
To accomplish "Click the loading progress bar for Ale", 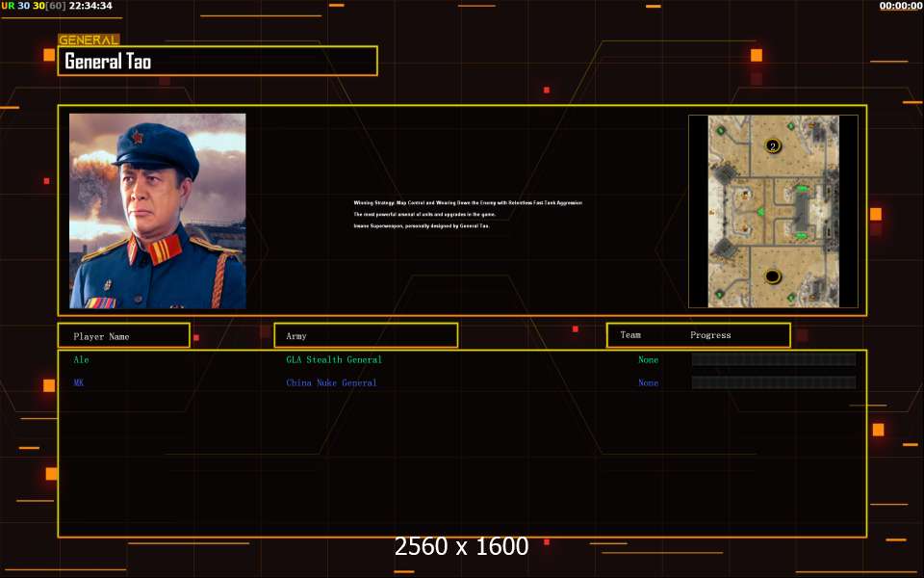I will click(x=774, y=359).
